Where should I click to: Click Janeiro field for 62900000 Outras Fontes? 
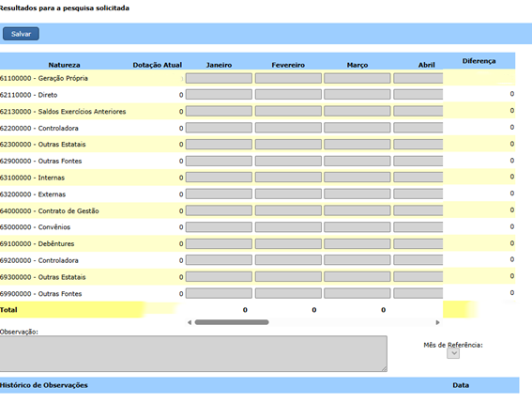pyautogui.click(x=219, y=161)
